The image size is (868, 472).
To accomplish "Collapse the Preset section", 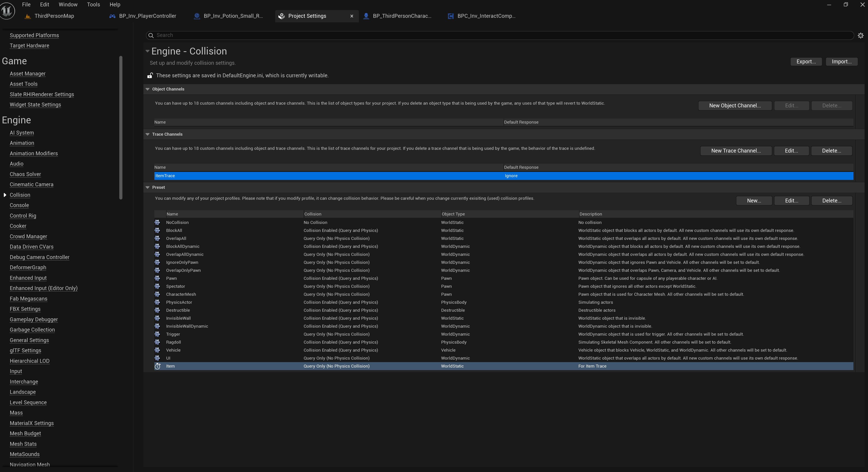I will pyautogui.click(x=148, y=188).
